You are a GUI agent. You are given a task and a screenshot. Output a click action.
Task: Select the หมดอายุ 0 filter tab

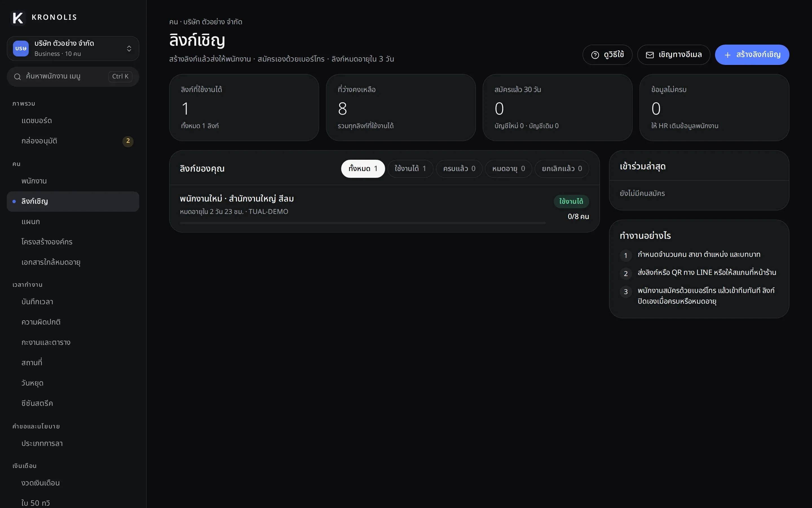coord(509,169)
